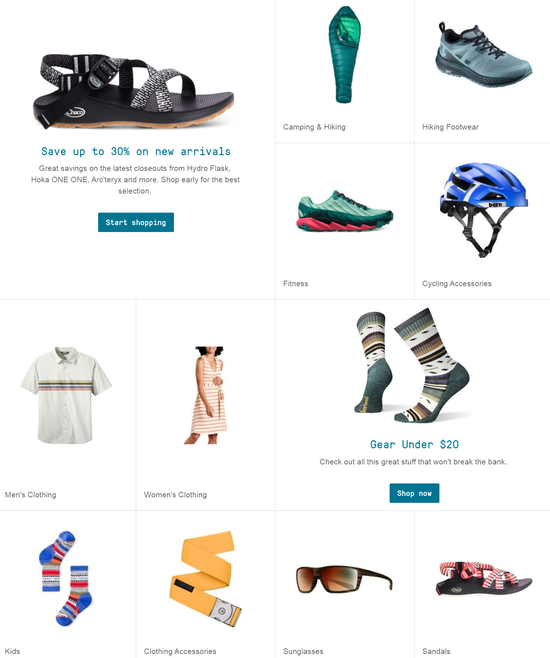Viewport: 550px width, 658px height.
Task: Click the green sleeping bag image
Action: pos(344,55)
